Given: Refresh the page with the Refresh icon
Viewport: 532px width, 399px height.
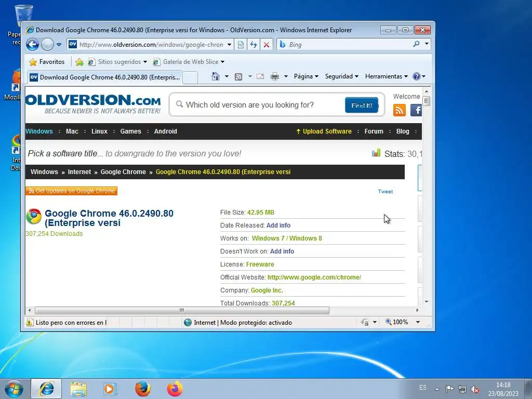Looking at the screenshot, I should 254,45.
